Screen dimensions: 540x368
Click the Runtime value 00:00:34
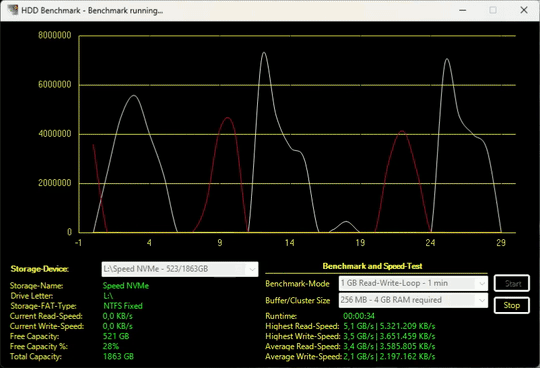[359, 316]
